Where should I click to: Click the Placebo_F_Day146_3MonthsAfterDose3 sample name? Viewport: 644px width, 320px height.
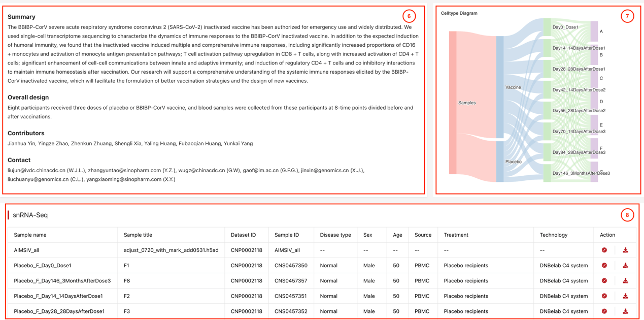point(62,281)
